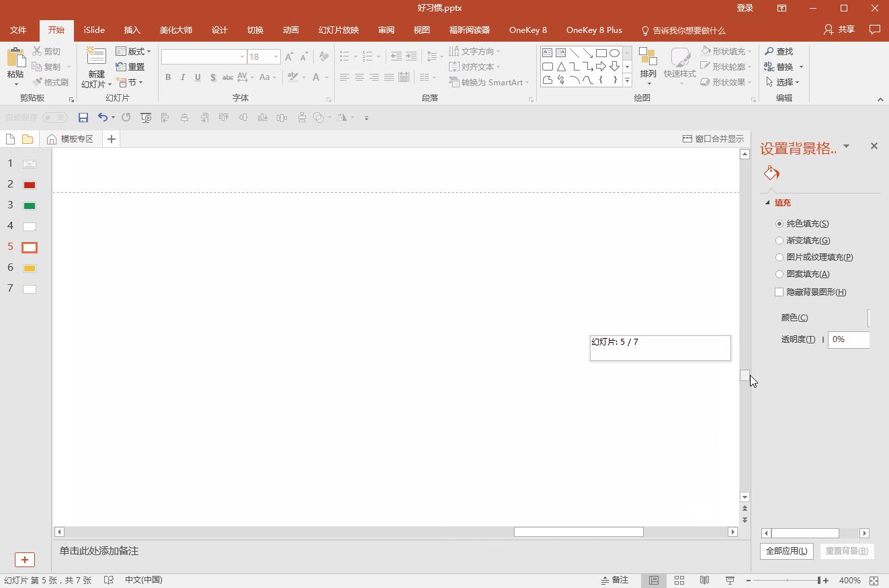
Task: Click the Save icon in quick access toolbar
Action: pyautogui.click(x=83, y=118)
